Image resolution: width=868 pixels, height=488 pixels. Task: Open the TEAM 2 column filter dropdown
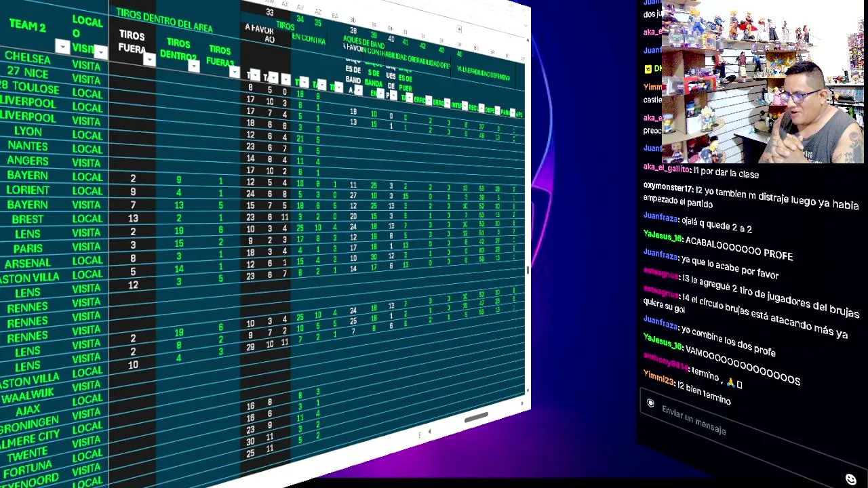pos(62,47)
